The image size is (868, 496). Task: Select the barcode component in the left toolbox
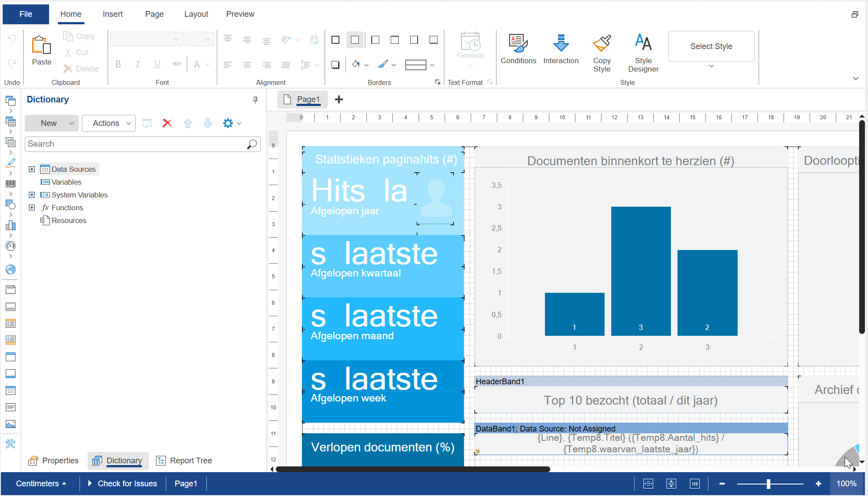click(11, 184)
